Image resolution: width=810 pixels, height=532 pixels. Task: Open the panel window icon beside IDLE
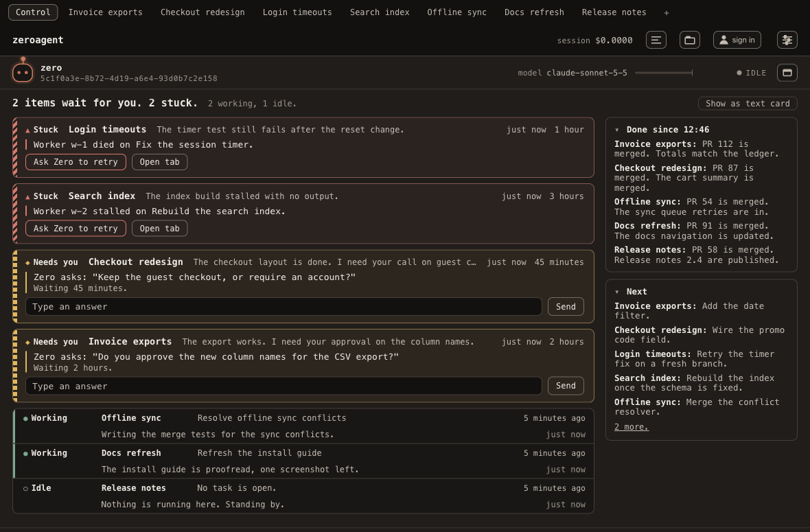(x=787, y=73)
